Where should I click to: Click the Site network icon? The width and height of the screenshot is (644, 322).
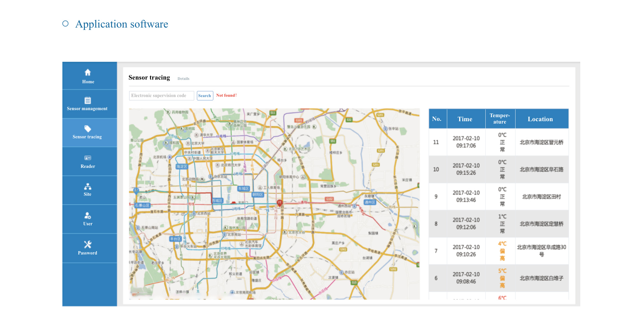click(x=88, y=186)
